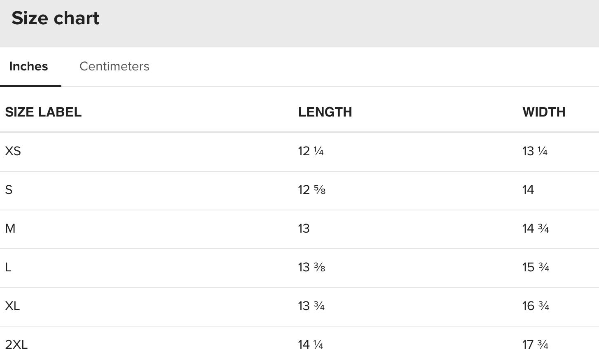Screen dimensions: 599x364
Task: Select the M size row label
Action: pos(10,229)
